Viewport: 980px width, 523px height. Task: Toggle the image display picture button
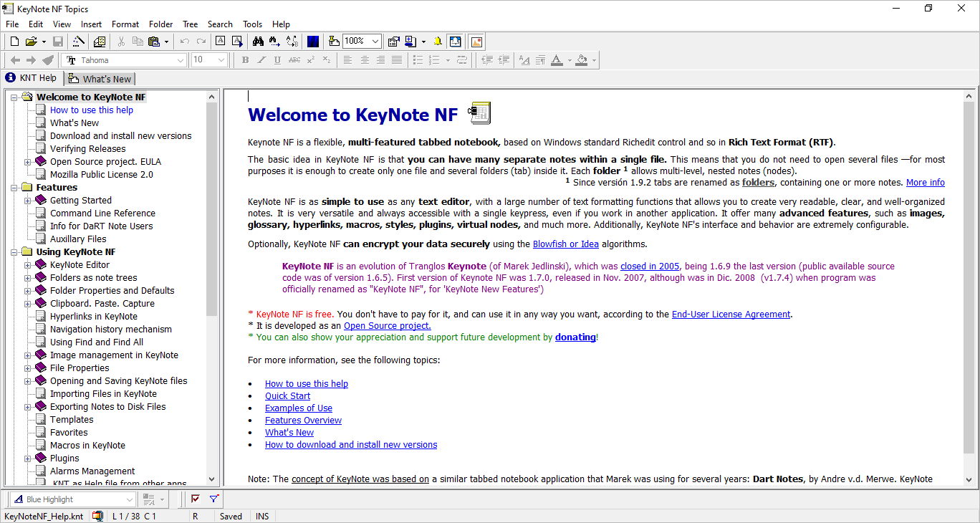476,42
